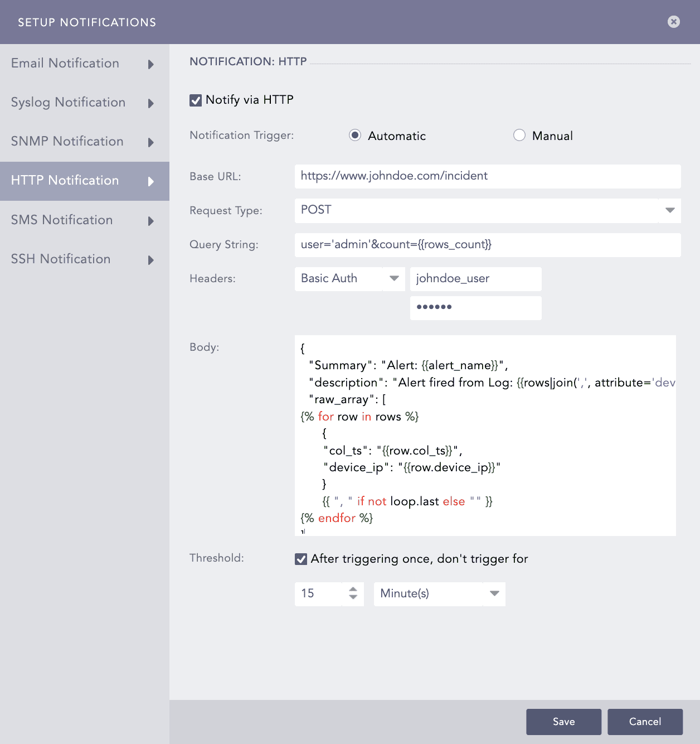This screenshot has height=744, width=700.
Task: Increase threshold value with the up stepper arrow
Action: [353, 589]
